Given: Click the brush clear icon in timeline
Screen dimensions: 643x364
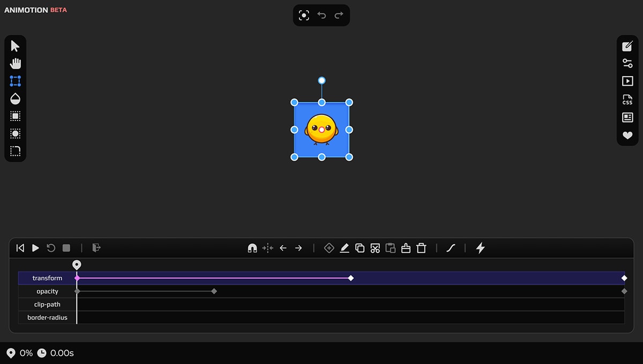Looking at the screenshot, I should tap(406, 248).
